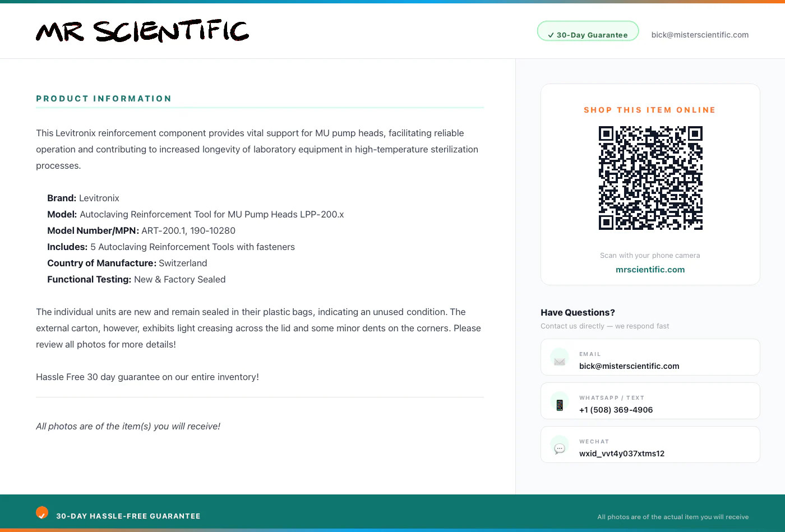The image size is (785, 532).
Task: Click 'Contact us directly — we respond fast'
Action: point(605,326)
